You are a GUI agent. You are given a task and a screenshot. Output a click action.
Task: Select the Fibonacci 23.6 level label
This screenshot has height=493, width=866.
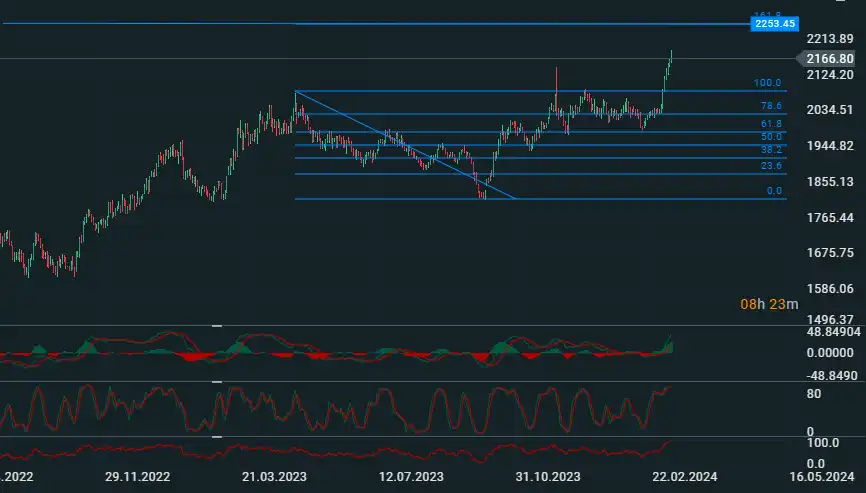pyautogui.click(x=770, y=166)
